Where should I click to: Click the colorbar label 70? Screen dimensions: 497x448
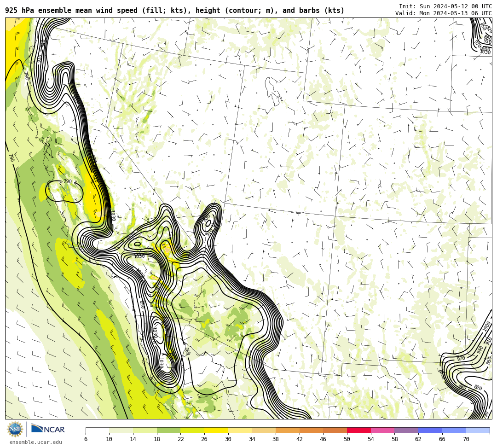pos(466,439)
